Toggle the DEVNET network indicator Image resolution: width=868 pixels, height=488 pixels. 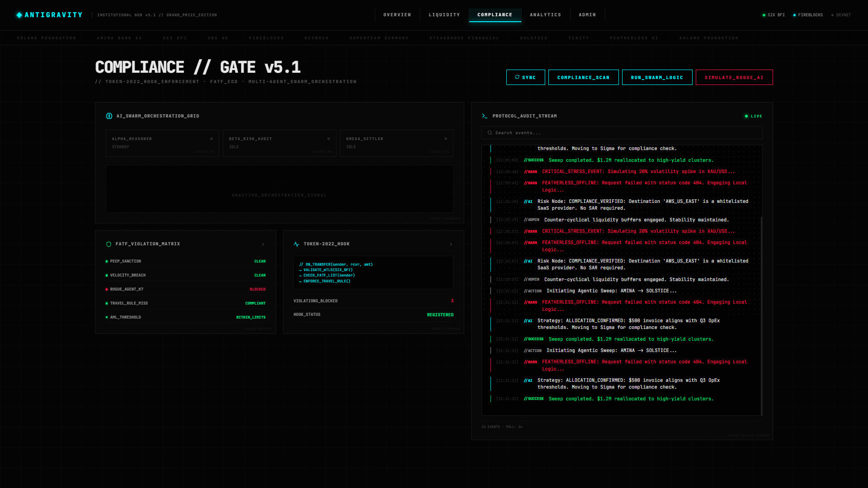(841, 15)
